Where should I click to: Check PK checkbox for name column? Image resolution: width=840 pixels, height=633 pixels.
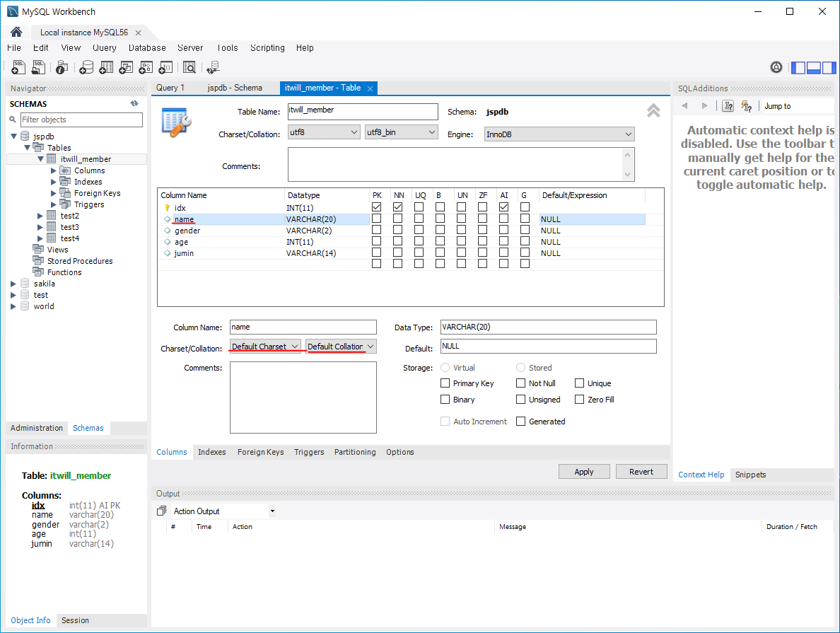pyautogui.click(x=377, y=219)
